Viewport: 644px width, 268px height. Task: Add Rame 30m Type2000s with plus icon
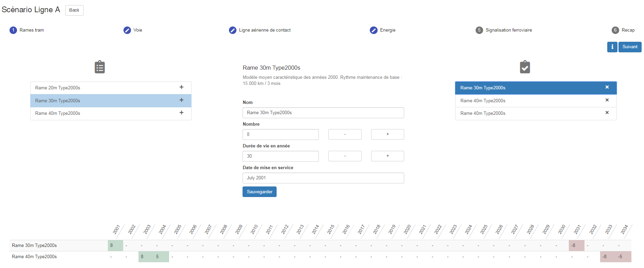[181, 100]
